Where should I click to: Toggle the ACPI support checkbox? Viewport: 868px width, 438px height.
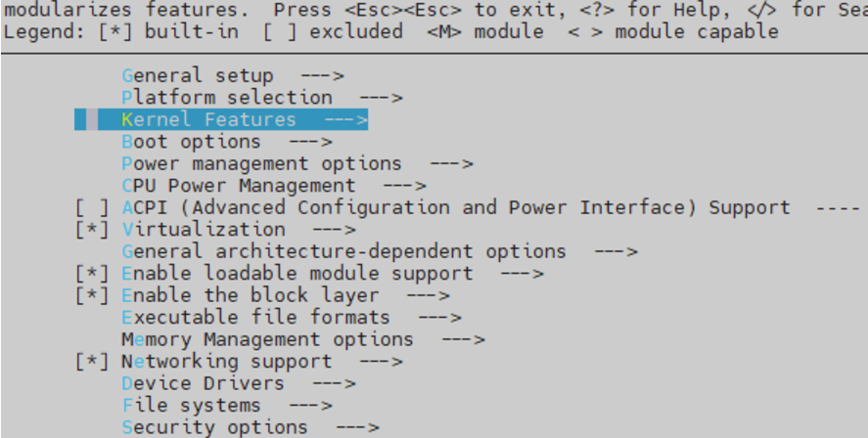[x=92, y=207]
